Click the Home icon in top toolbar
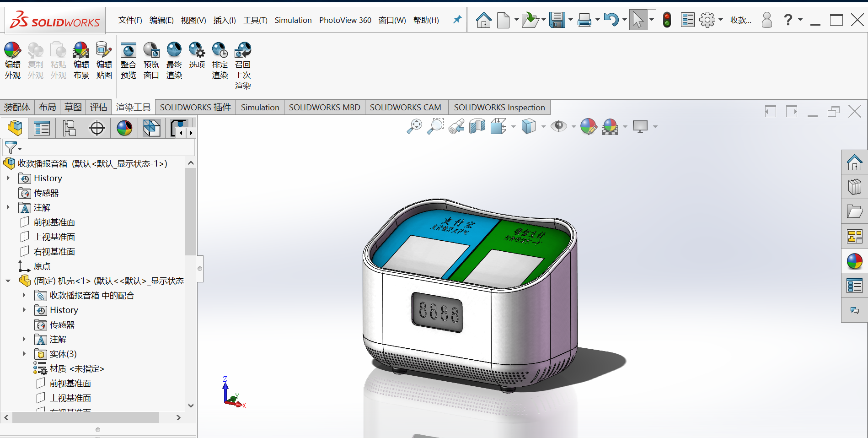 [483, 20]
